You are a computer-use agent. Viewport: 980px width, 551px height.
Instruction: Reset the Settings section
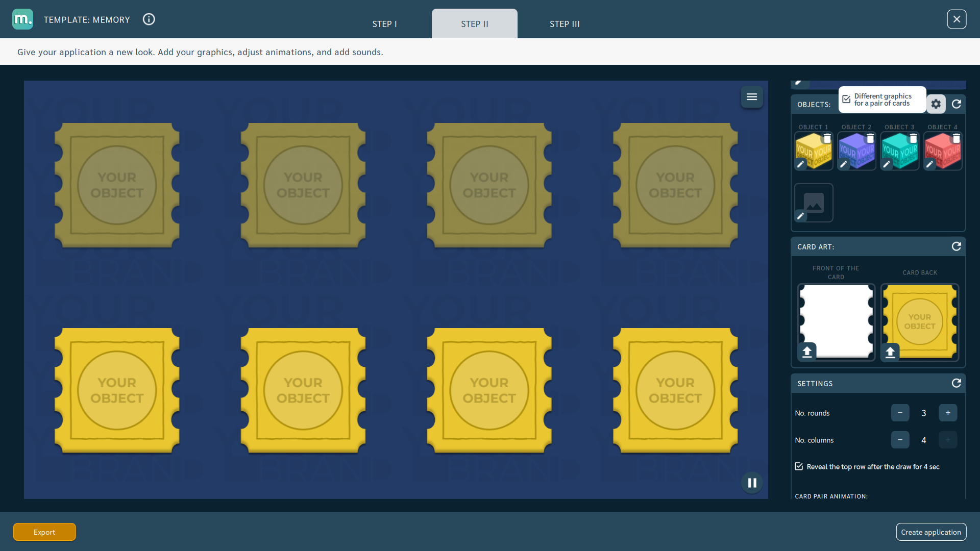pyautogui.click(x=957, y=383)
